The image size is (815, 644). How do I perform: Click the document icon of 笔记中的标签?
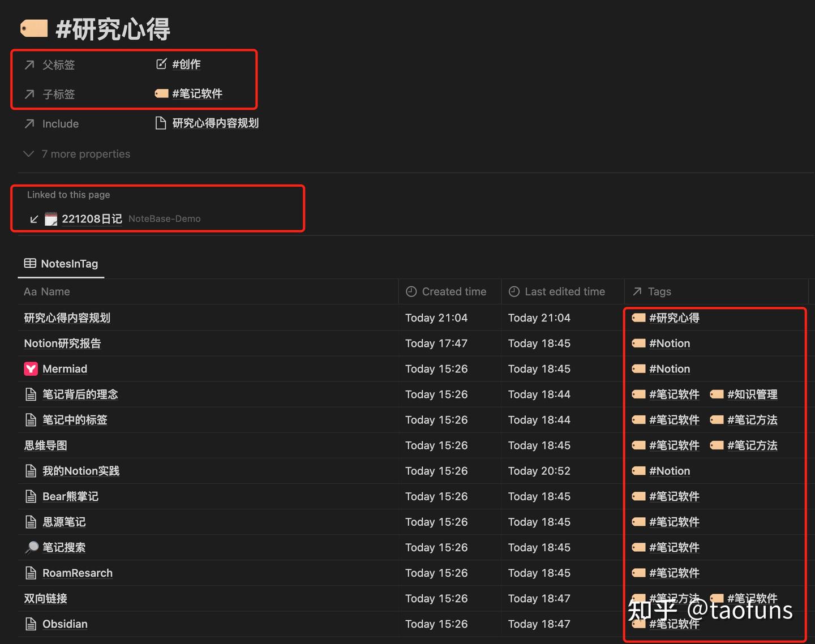point(31,420)
